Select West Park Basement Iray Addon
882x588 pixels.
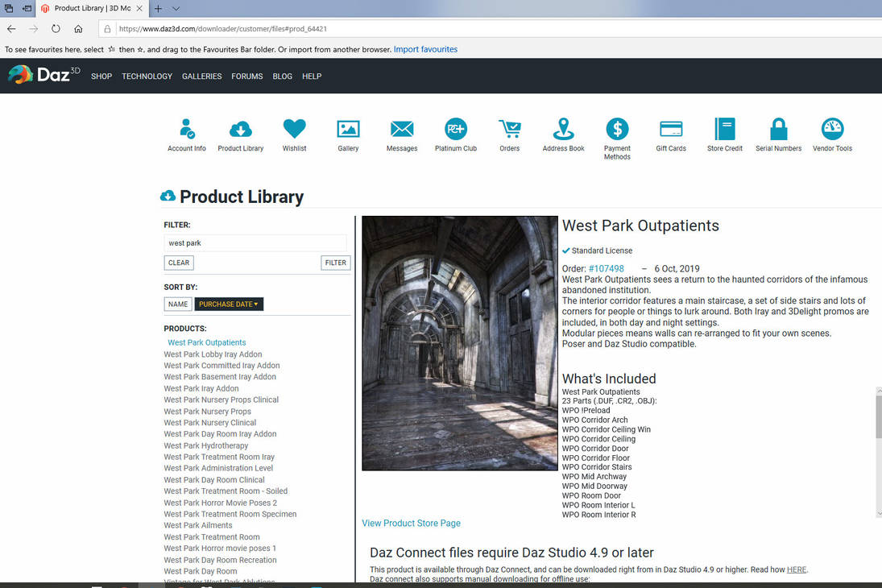pos(220,376)
